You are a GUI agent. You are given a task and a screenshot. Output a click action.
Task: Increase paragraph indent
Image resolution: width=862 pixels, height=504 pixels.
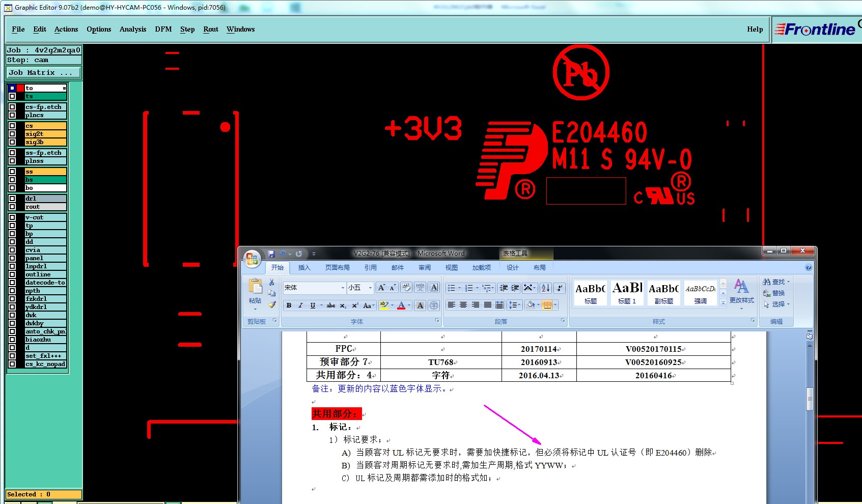pos(515,288)
